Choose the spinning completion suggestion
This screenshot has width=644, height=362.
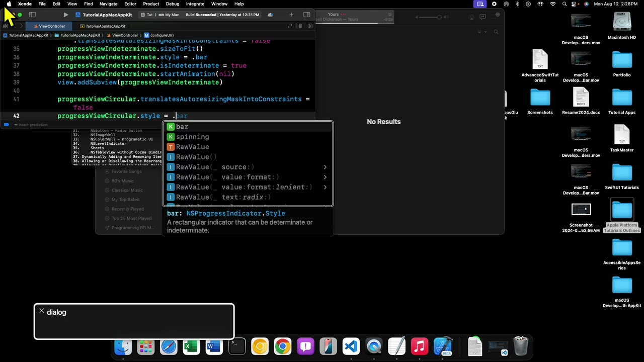pyautogui.click(x=248, y=137)
